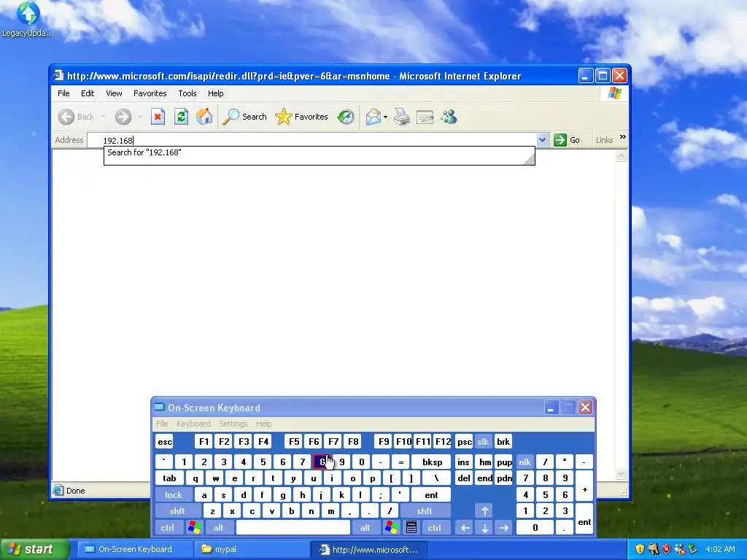This screenshot has width=747, height=560.
Task: Click the red shield tray icon
Action: tap(666, 549)
